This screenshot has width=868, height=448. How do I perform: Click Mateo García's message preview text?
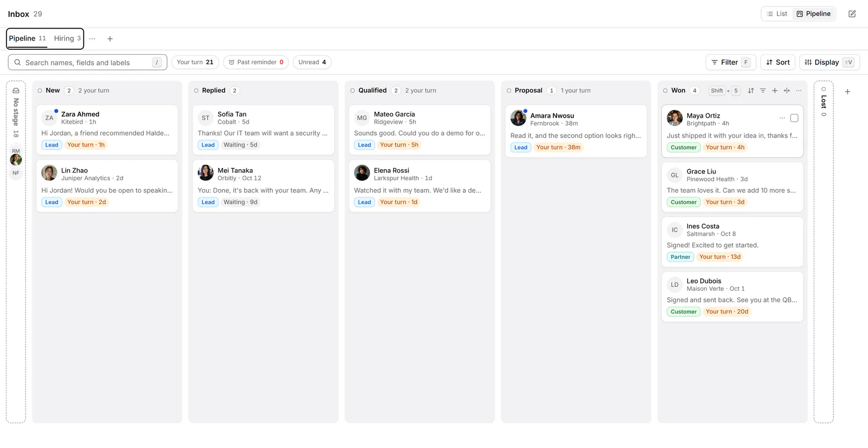point(419,133)
